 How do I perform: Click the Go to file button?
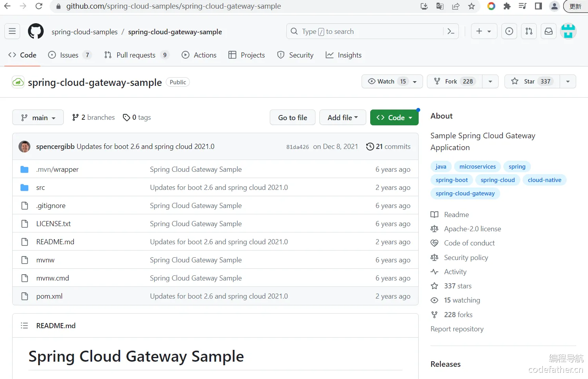[293, 117]
